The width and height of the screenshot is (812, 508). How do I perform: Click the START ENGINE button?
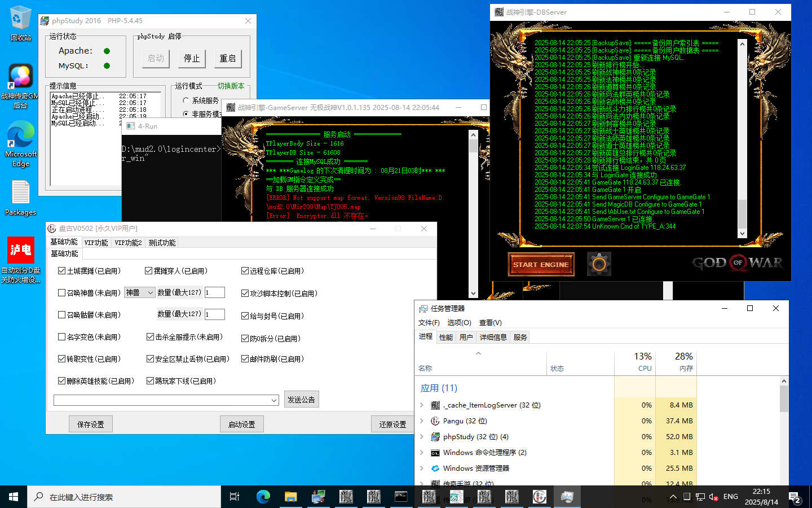point(541,264)
